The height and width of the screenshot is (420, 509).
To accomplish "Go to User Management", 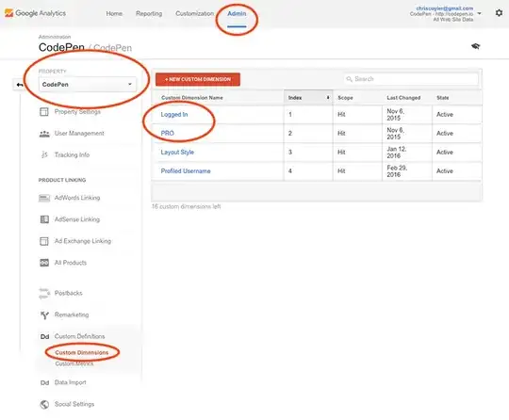I will pos(79,134).
